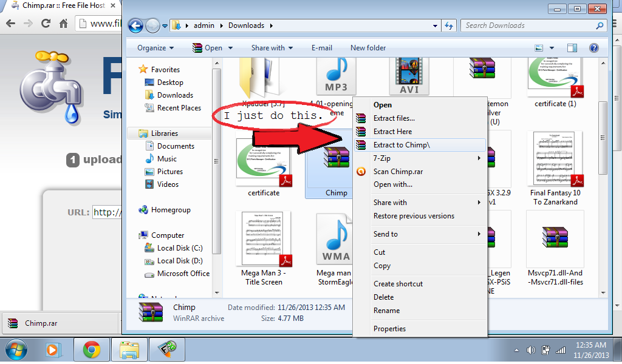Click the Explorer Help question mark icon
The width and height of the screenshot is (622, 364).
(594, 48)
